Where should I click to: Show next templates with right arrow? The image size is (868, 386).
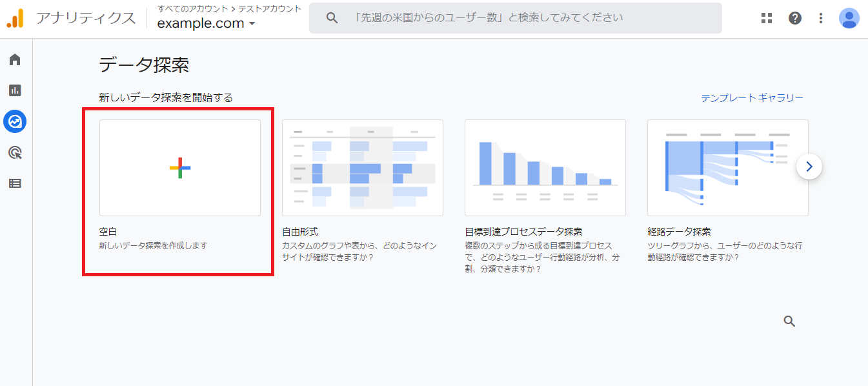pyautogui.click(x=809, y=167)
